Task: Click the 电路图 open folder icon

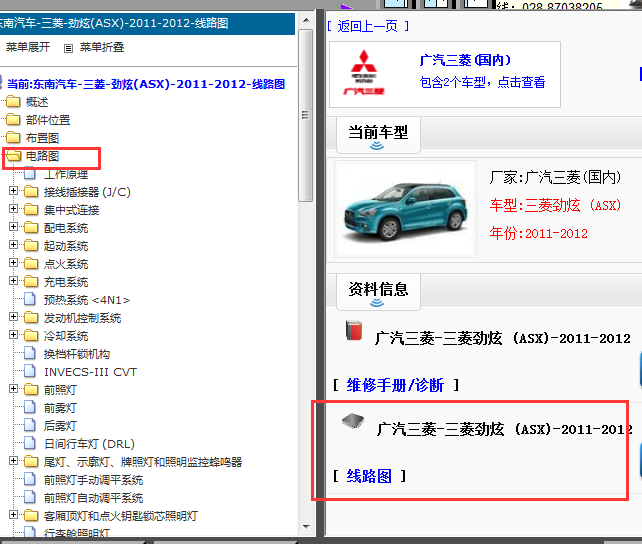Action: click(x=14, y=156)
